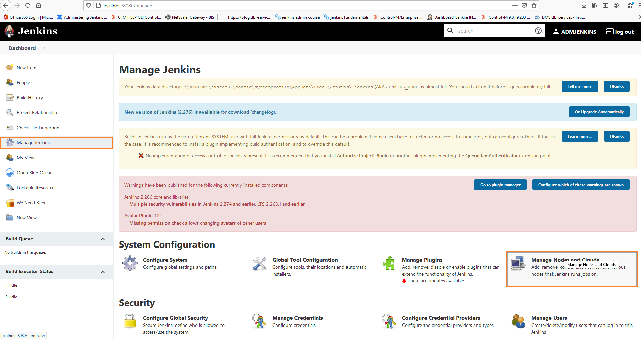
Task: Click the Build History notepad icon
Action: 10,98
